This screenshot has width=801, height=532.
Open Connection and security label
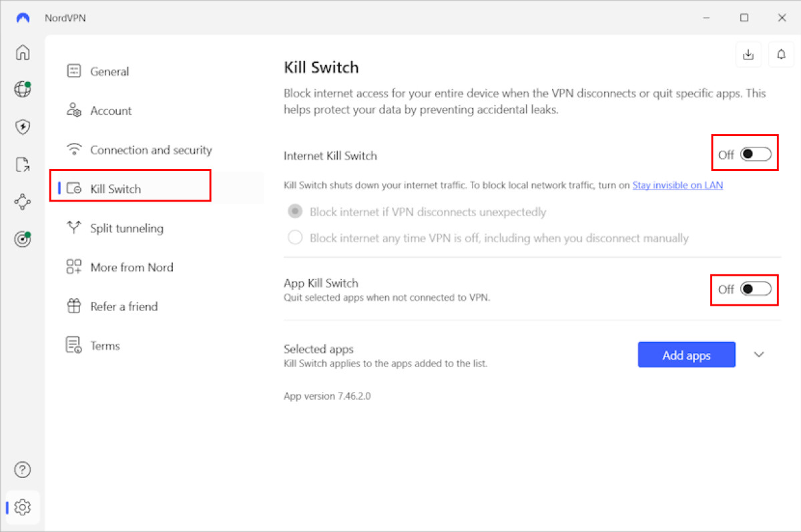[x=151, y=150]
